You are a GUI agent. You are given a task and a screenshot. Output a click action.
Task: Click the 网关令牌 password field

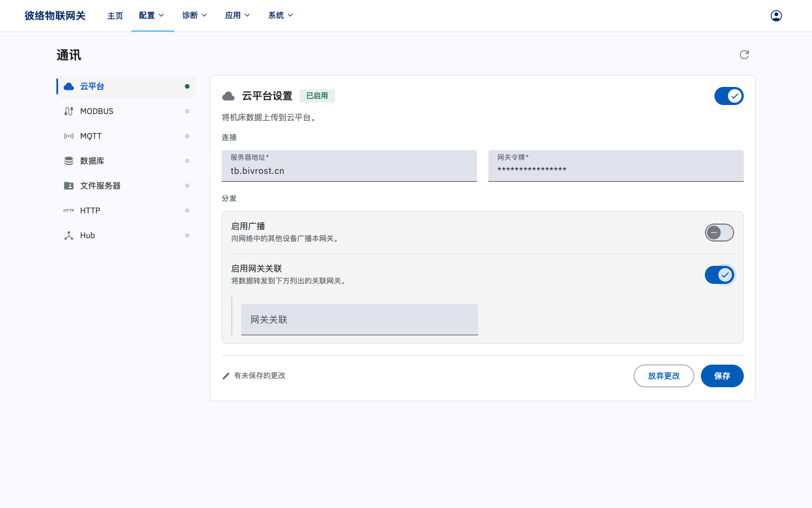616,166
